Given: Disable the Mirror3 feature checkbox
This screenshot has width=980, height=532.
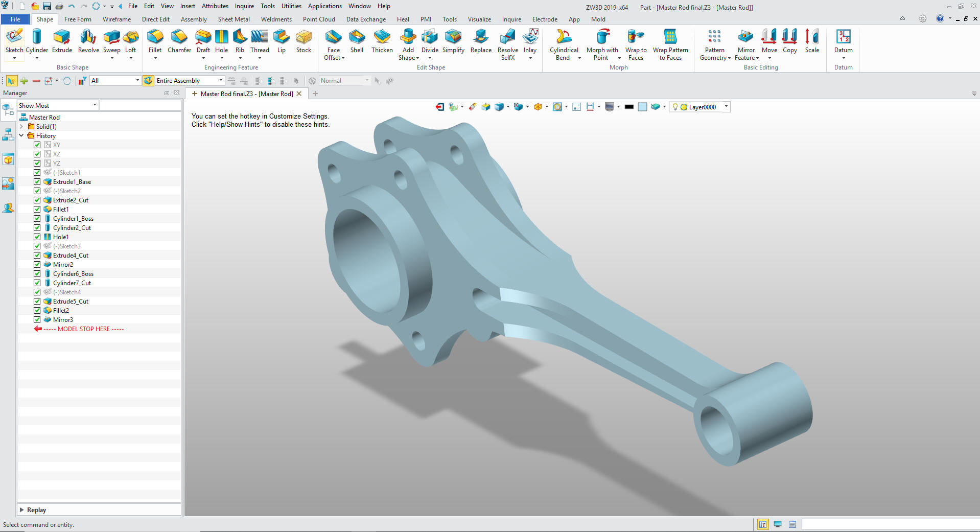Looking at the screenshot, I should click(37, 320).
